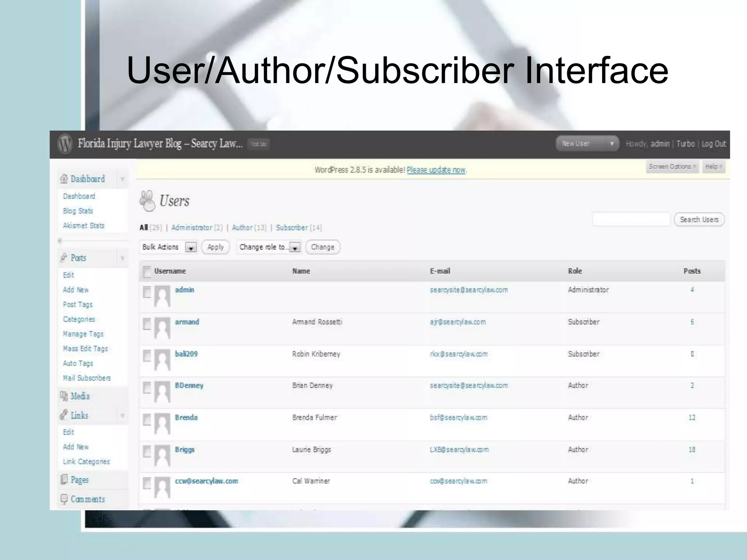Viewport: 747px width, 560px height.
Task: Open the Bulk Actions dropdown
Action: (x=169, y=247)
